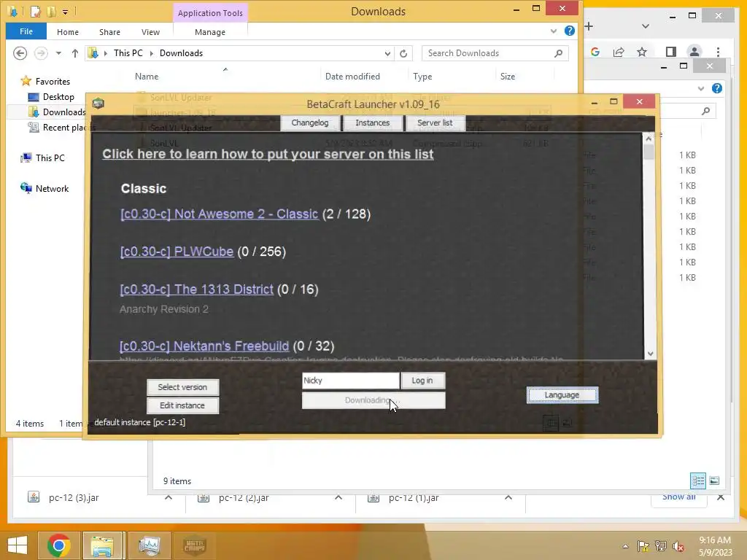This screenshot has width=747, height=560.
Task: Select the Server list tab
Action: [435, 122]
